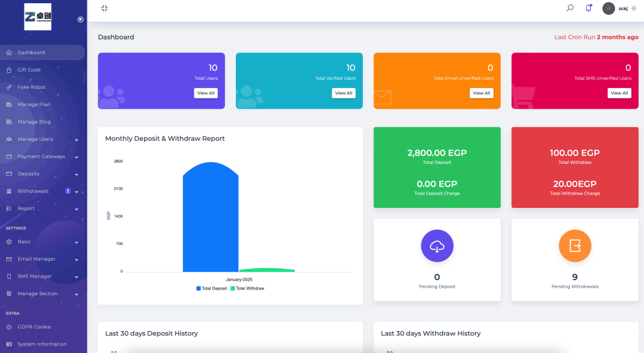644x353 pixels.
Task: Expand the SMS Manager chevron
Action: 76,277
